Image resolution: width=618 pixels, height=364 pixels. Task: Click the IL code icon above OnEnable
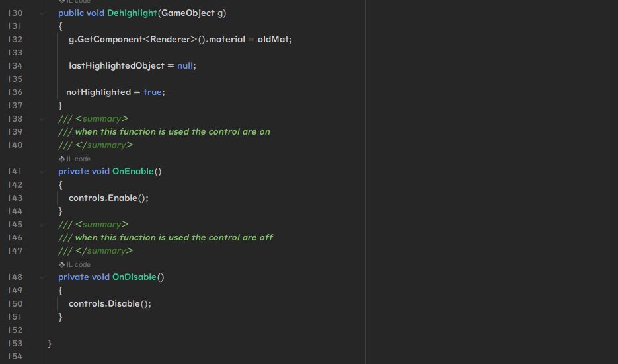click(x=62, y=159)
